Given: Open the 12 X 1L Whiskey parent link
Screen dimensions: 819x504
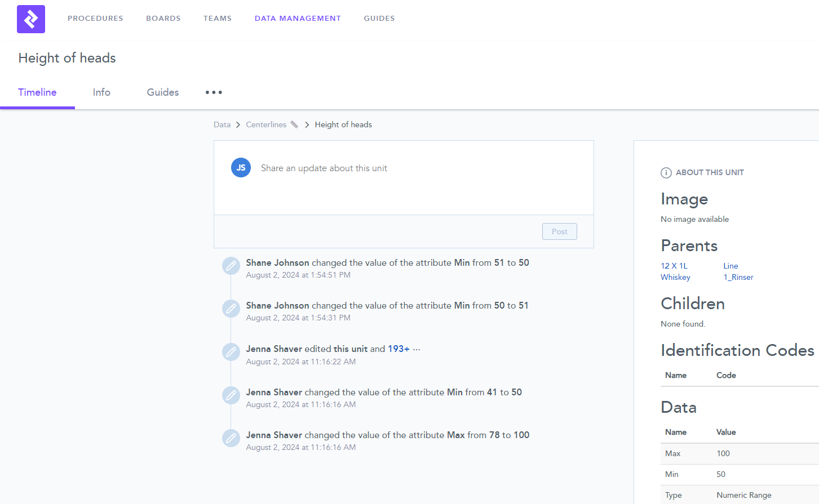Looking at the screenshot, I should click(x=675, y=271).
